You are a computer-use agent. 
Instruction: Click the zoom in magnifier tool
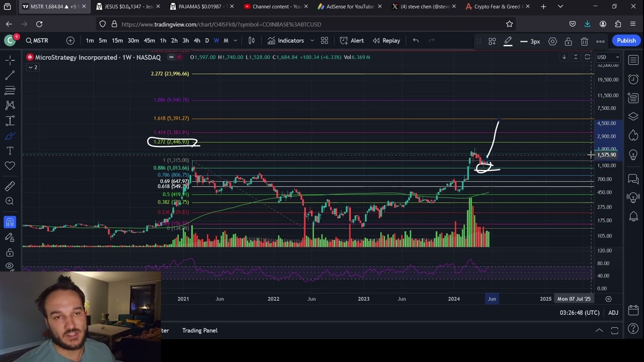click(10, 201)
